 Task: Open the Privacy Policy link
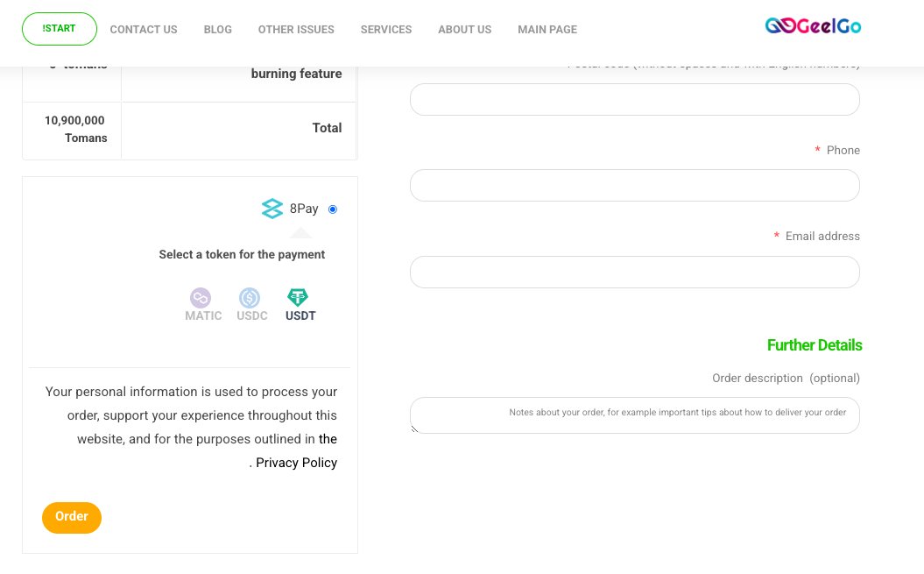[296, 463]
